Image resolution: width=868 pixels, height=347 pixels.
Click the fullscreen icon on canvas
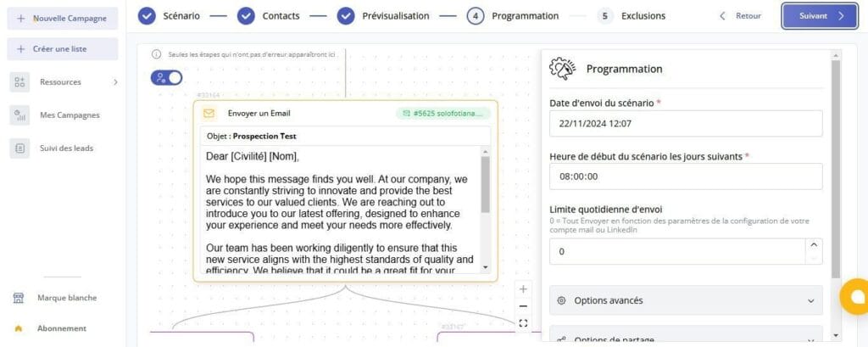pos(523,323)
